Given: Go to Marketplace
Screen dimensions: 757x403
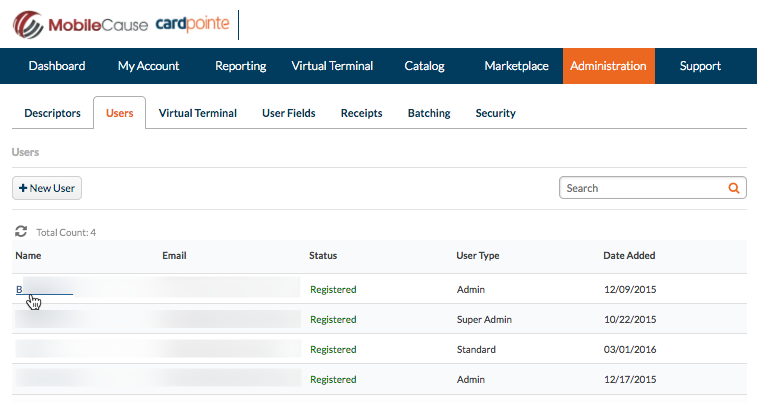Looking at the screenshot, I should click(x=517, y=66).
